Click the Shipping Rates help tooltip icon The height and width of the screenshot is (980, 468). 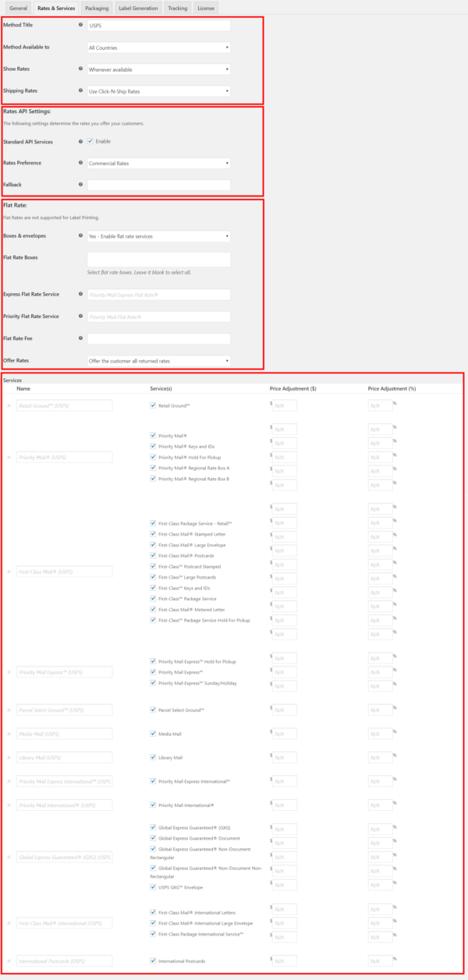[x=81, y=90]
